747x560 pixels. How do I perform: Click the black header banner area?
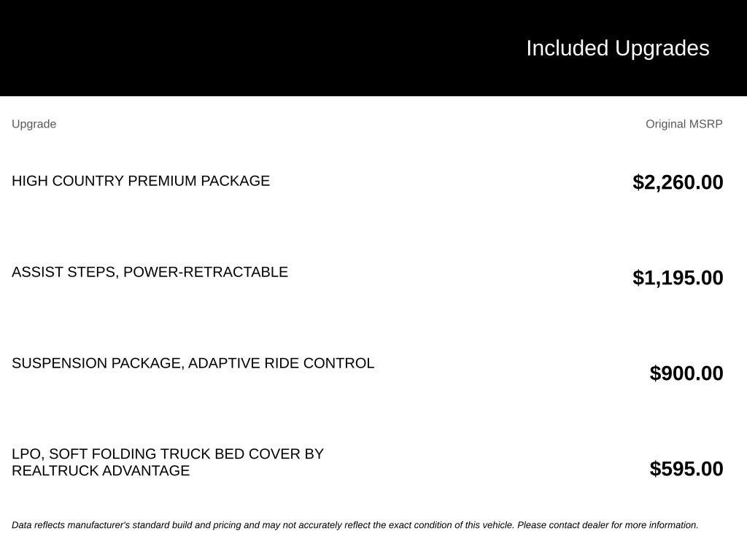coord(373,48)
